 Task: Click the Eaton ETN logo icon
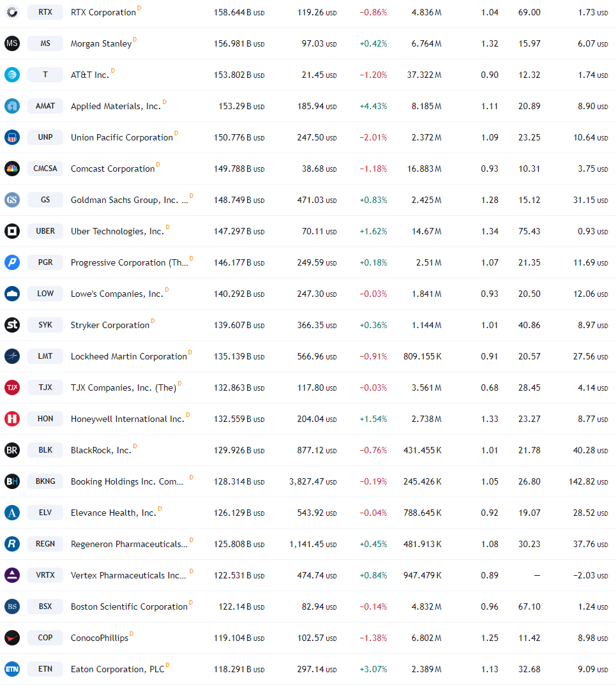[x=12, y=669]
